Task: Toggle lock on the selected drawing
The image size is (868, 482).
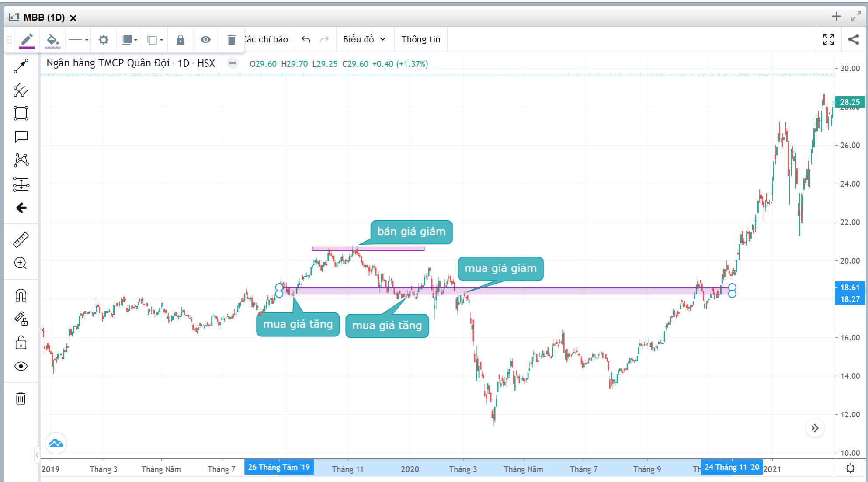Action: [x=180, y=40]
